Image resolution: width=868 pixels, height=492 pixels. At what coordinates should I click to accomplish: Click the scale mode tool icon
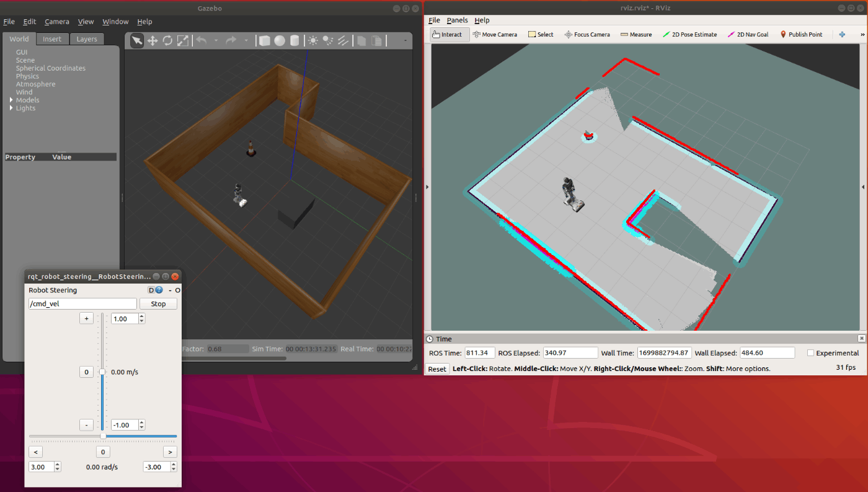[x=183, y=40]
